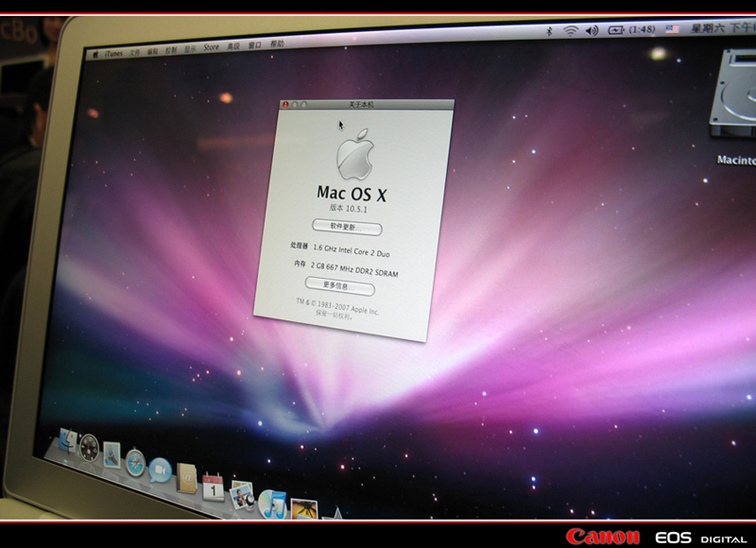The height and width of the screenshot is (548, 756).
Task: Open the volume control in menu bar
Action: point(593,30)
